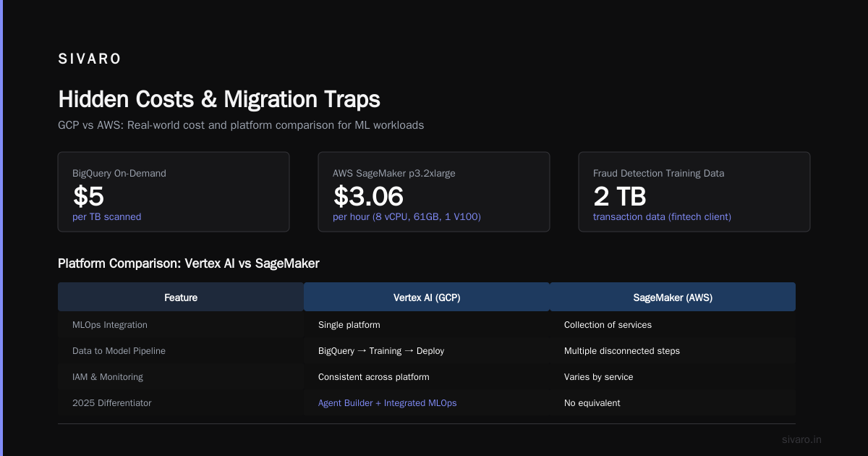Click 'BigQuery → Training → Deploy' cell

pos(381,351)
